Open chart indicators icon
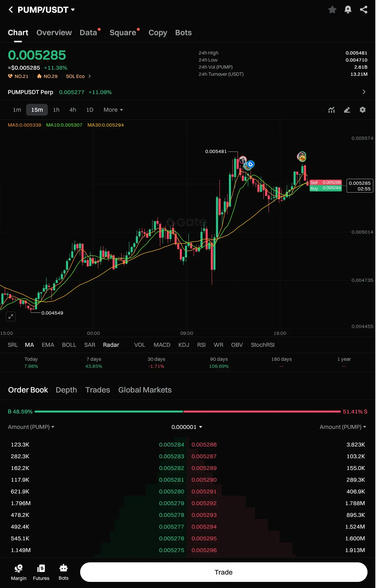Viewport: 379px width, 588px height. (x=331, y=110)
